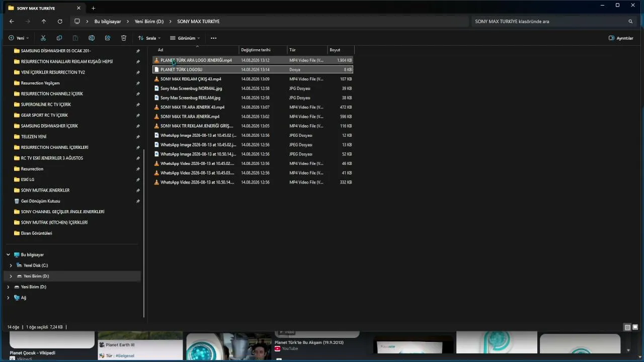Share the selected file from toolbar
Viewport: 644px width, 362px height.
108,38
